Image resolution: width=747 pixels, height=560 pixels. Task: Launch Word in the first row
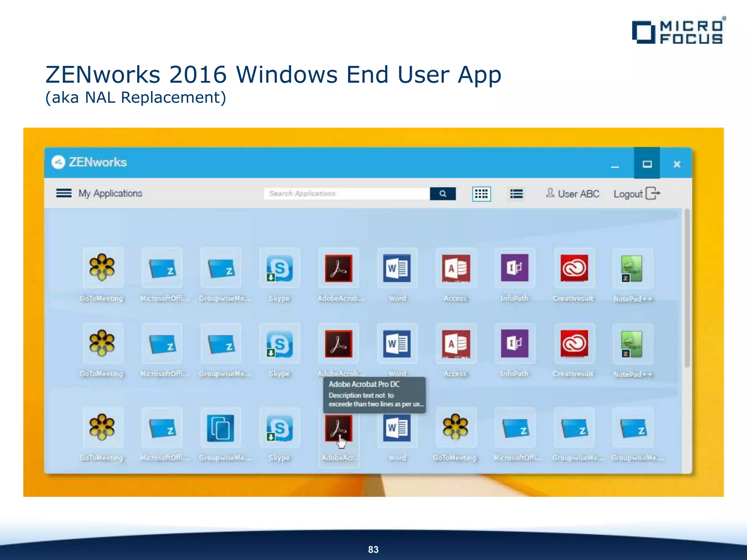(397, 268)
